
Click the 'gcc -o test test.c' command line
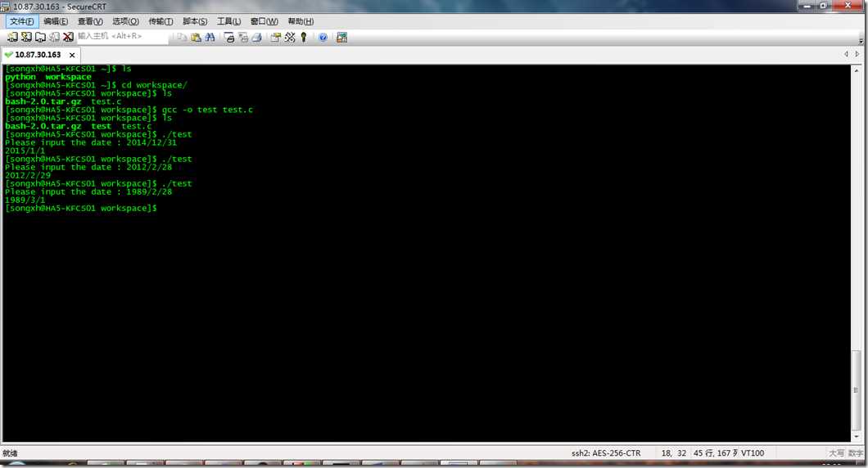(x=129, y=110)
